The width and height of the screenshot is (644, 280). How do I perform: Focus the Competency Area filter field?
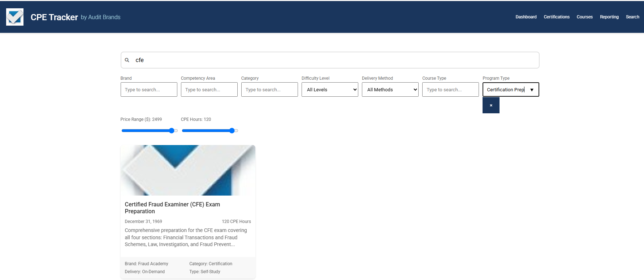209,89
